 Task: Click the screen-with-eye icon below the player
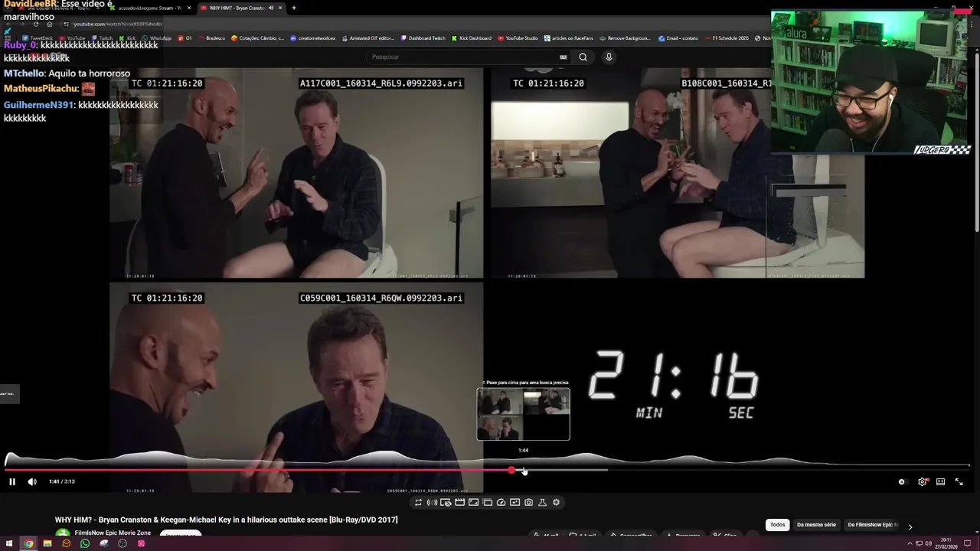point(446,503)
